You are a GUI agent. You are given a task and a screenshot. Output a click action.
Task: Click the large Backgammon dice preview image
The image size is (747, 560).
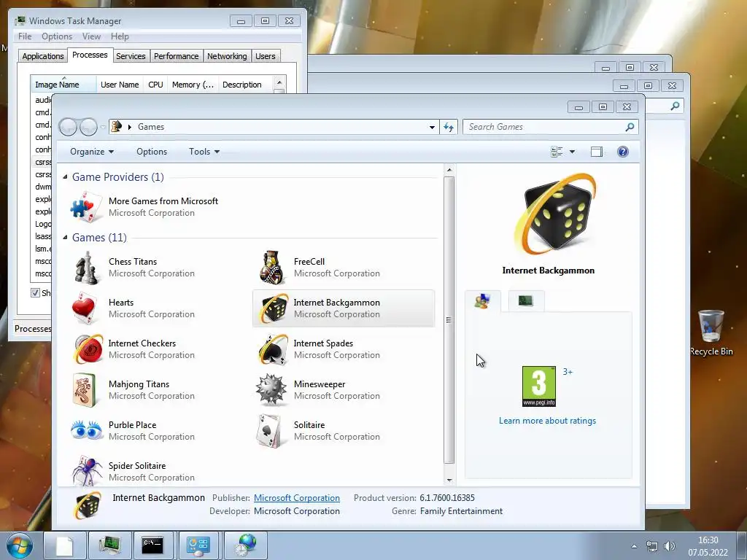(x=555, y=215)
